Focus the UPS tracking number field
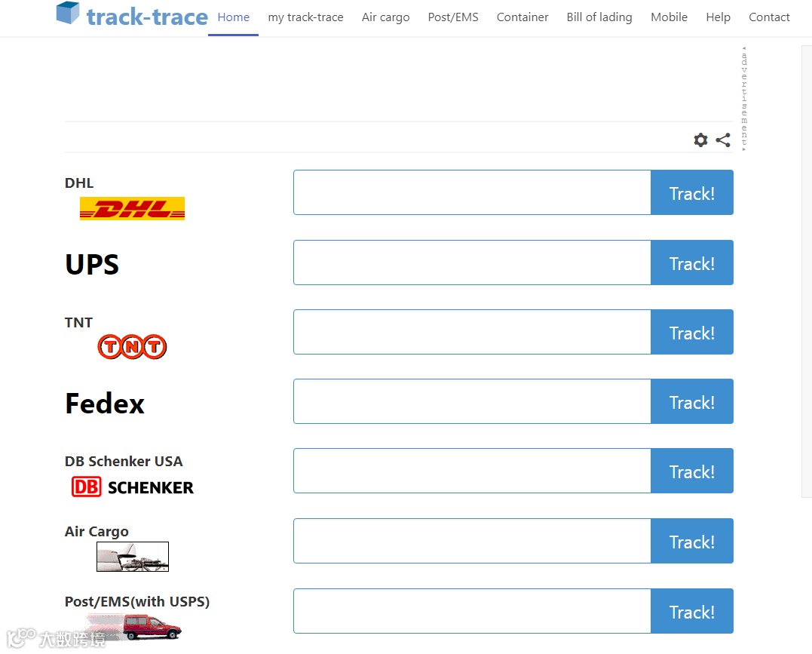 click(x=472, y=263)
